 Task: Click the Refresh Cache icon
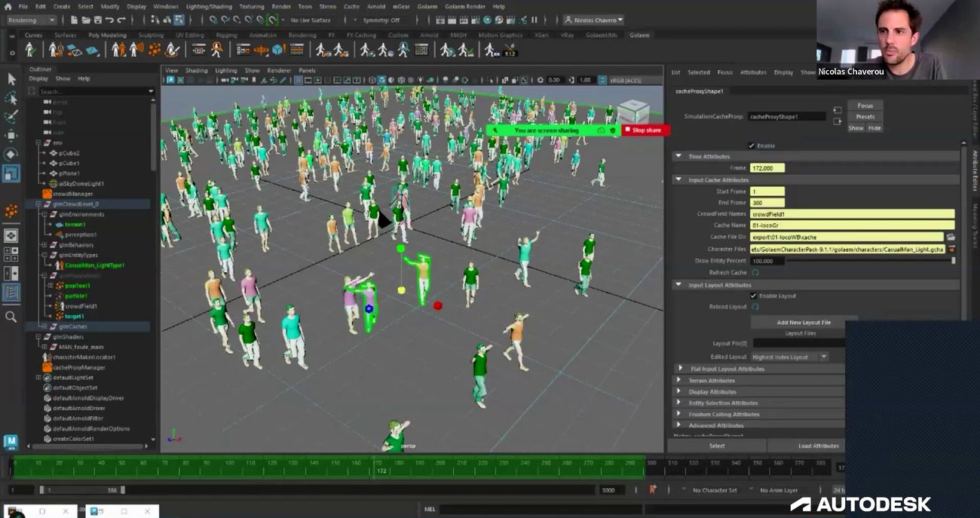click(x=755, y=272)
